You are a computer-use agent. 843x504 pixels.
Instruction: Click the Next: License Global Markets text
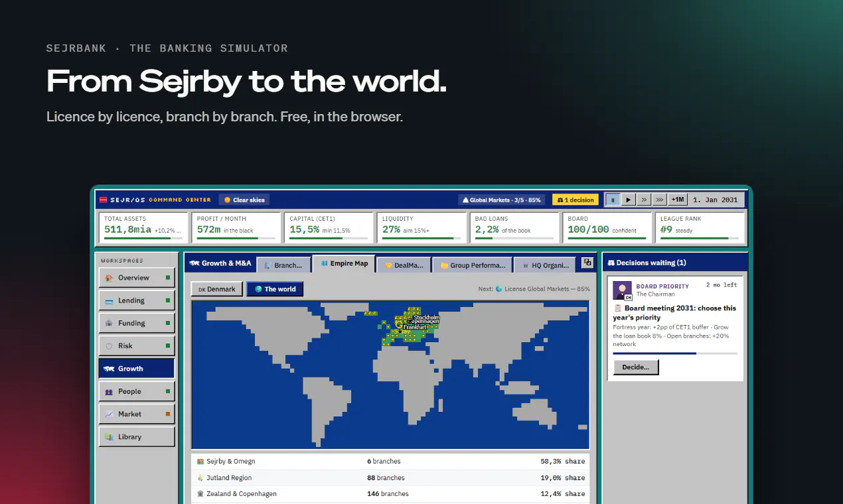534,289
